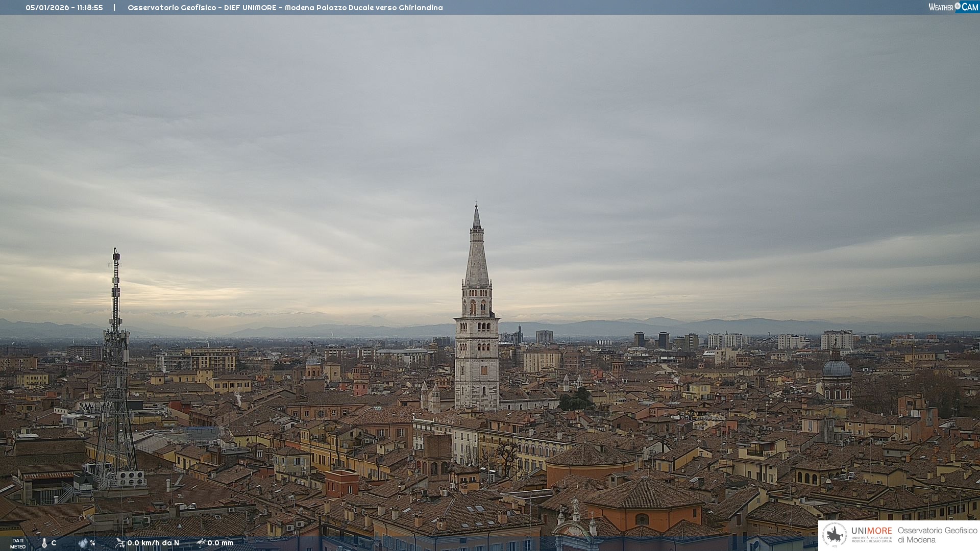Image resolution: width=980 pixels, height=551 pixels.
Task: Click the rain umbrella icon
Action: pos(201,543)
